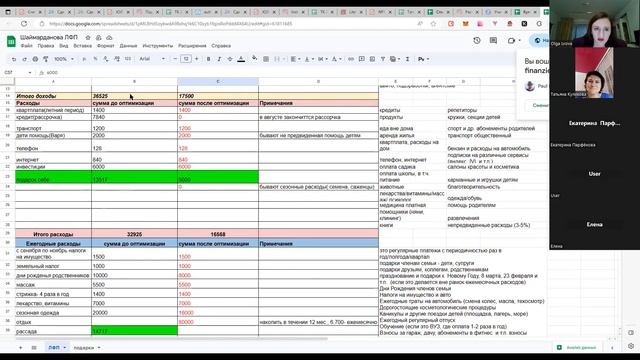Viewport: 640px width, 360px height.
Task: Click the print icon
Action: [x=35, y=59]
